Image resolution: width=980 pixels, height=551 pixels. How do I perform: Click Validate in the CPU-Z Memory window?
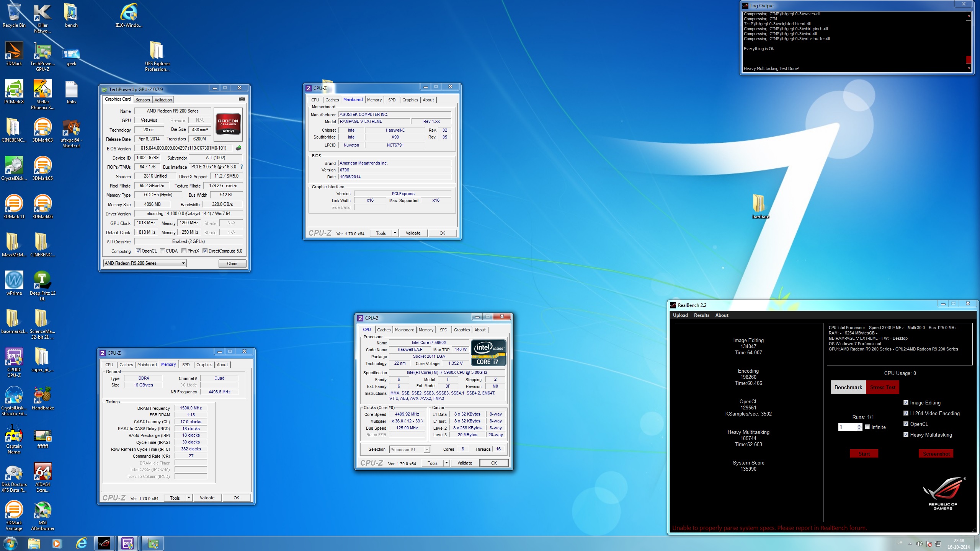[207, 498]
